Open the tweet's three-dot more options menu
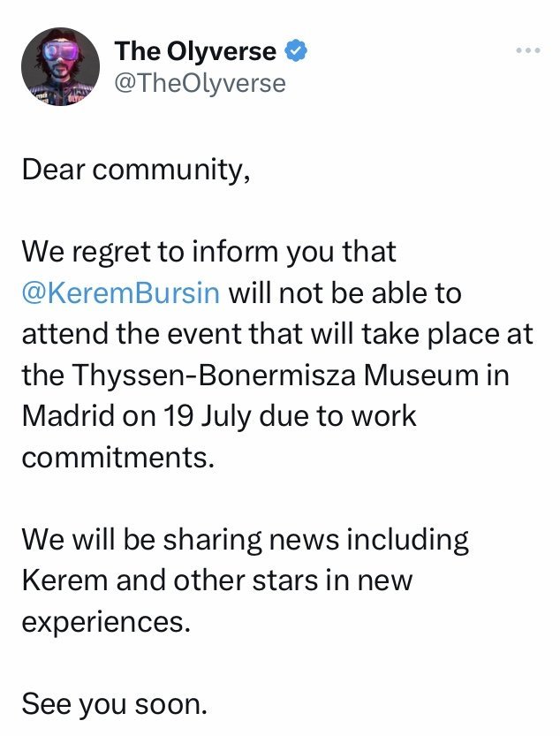 [x=526, y=51]
